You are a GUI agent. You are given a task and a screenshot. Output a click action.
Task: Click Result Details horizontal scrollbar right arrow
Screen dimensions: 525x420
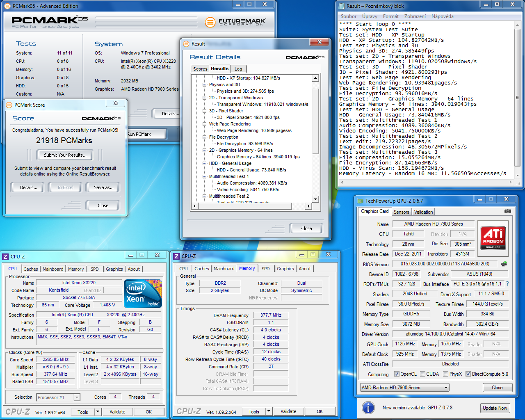click(x=309, y=206)
